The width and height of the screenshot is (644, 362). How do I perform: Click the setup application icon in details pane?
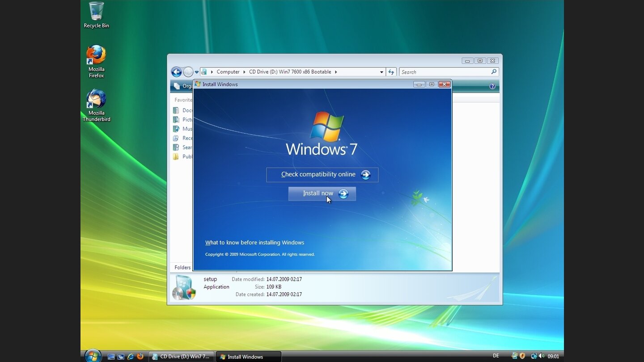tap(184, 288)
